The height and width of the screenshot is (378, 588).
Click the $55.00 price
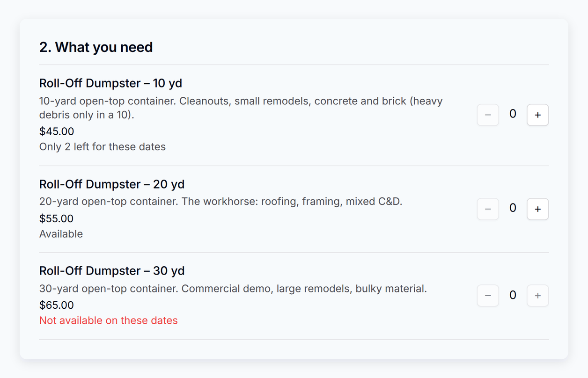point(57,218)
